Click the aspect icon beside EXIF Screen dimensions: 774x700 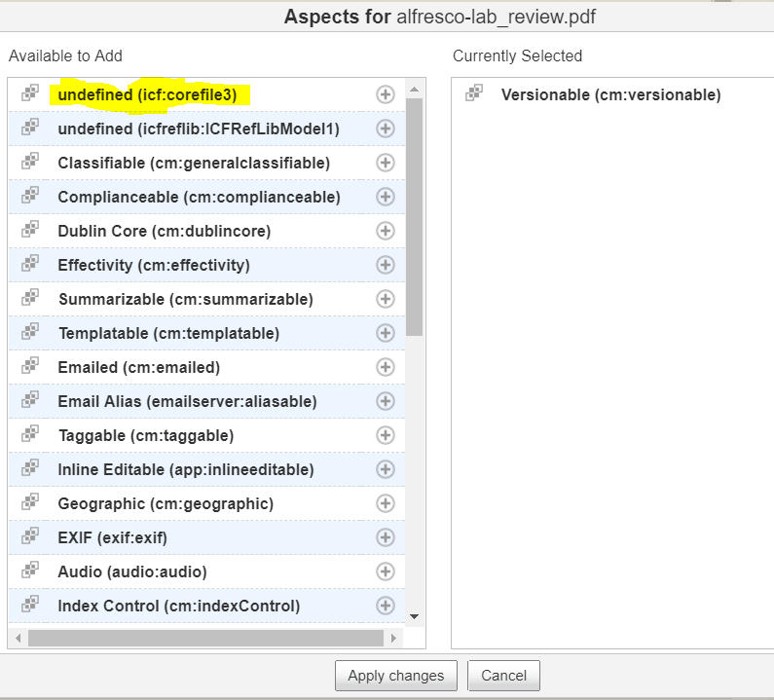point(30,535)
